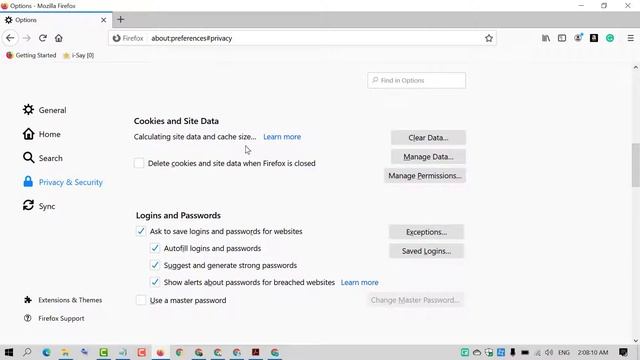This screenshot has height=360, width=640.
Task: Click the dark square extension icon
Action: (x=594, y=38)
